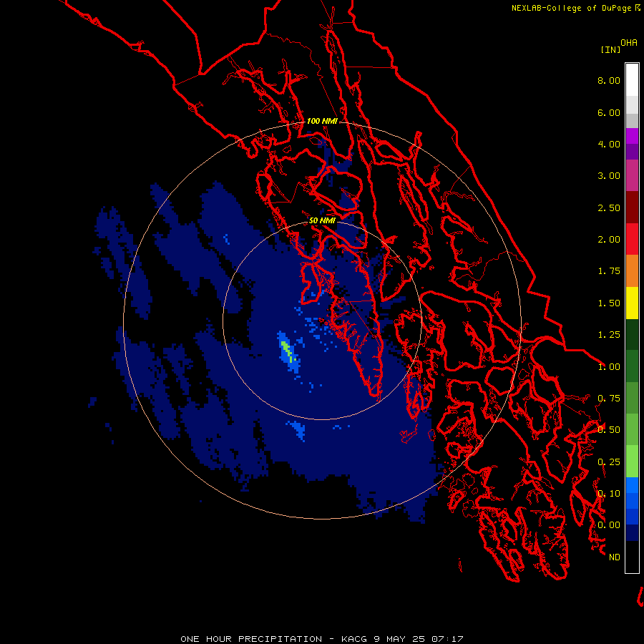
Task: Select the 0.00 legend value
Action: point(609,525)
